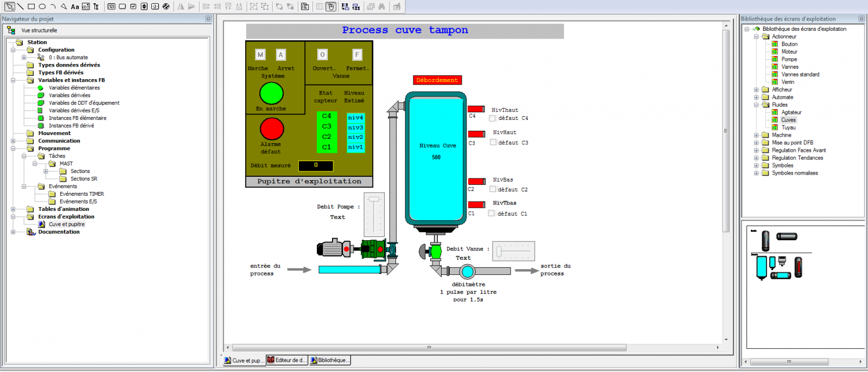Image resolution: width=868 pixels, height=372 pixels.
Task: Click the A (Arret) system button
Action: [x=280, y=55]
